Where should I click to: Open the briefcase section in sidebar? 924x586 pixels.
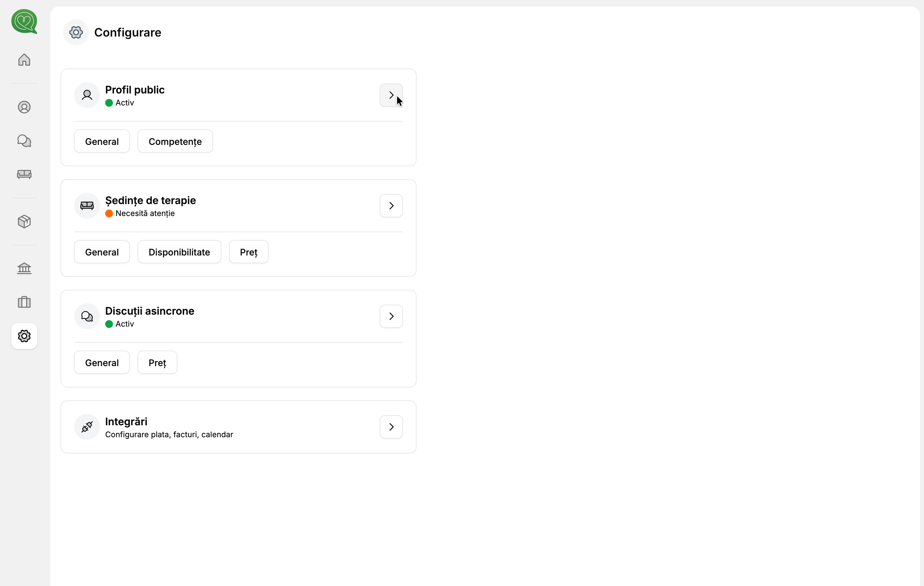pyautogui.click(x=24, y=302)
